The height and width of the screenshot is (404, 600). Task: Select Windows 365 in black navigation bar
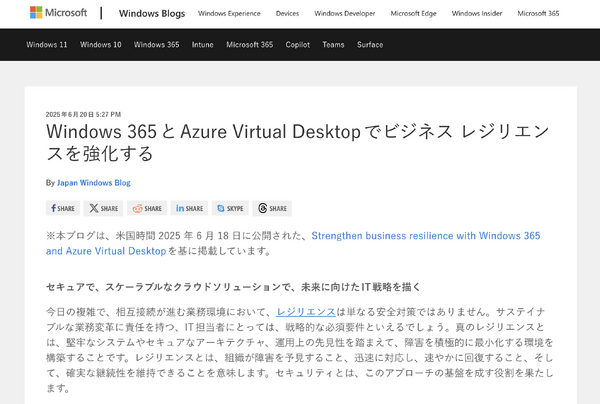point(157,45)
